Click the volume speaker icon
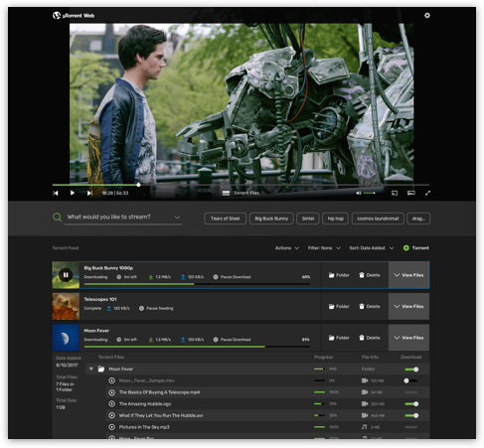This screenshot has width=484, height=448. click(x=359, y=193)
